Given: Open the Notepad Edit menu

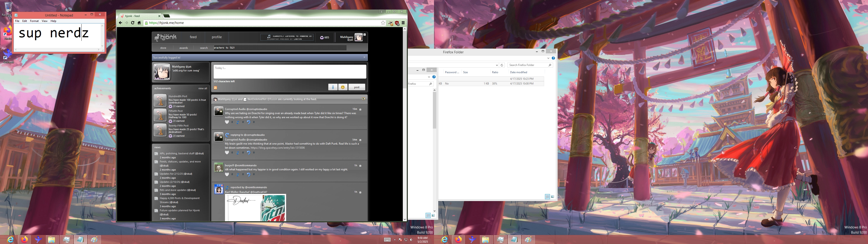Looking at the screenshot, I should (x=25, y=21).
